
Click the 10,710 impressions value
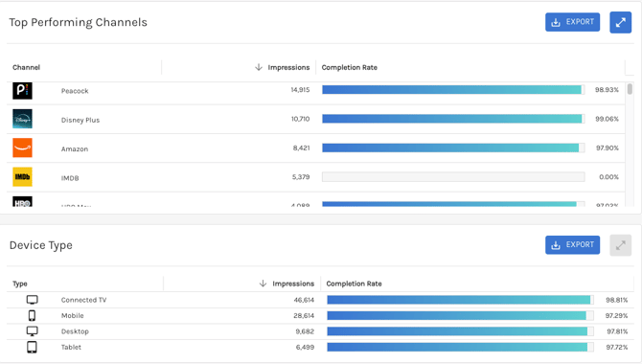pos(300,119)
